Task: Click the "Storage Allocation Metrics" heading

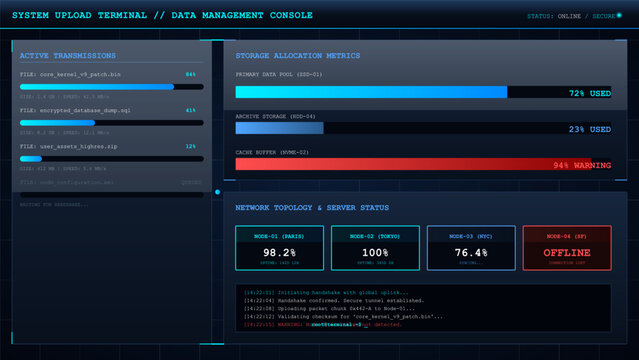Action: tap(298, 55)
